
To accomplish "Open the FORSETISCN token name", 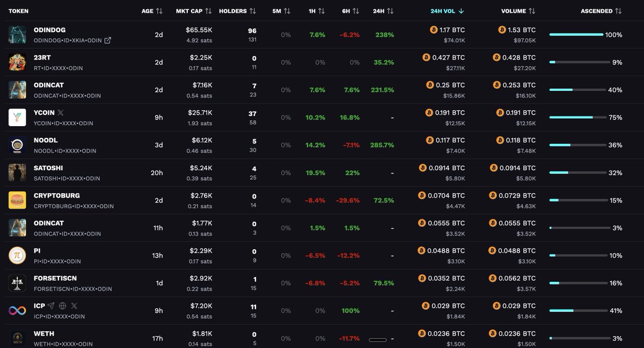I will tap(55, 278).
